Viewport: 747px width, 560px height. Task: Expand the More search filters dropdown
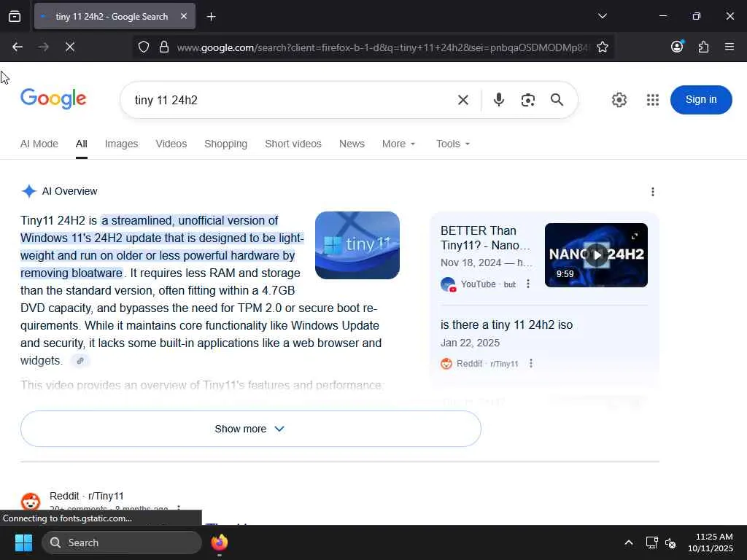(x=399, y=144)
